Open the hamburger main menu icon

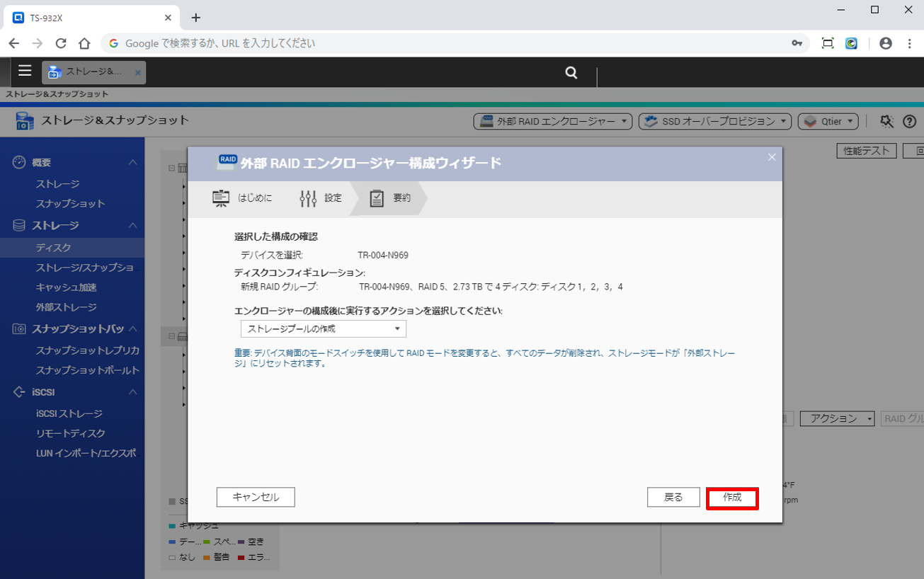pyautogui.click(x=25, y=71)
